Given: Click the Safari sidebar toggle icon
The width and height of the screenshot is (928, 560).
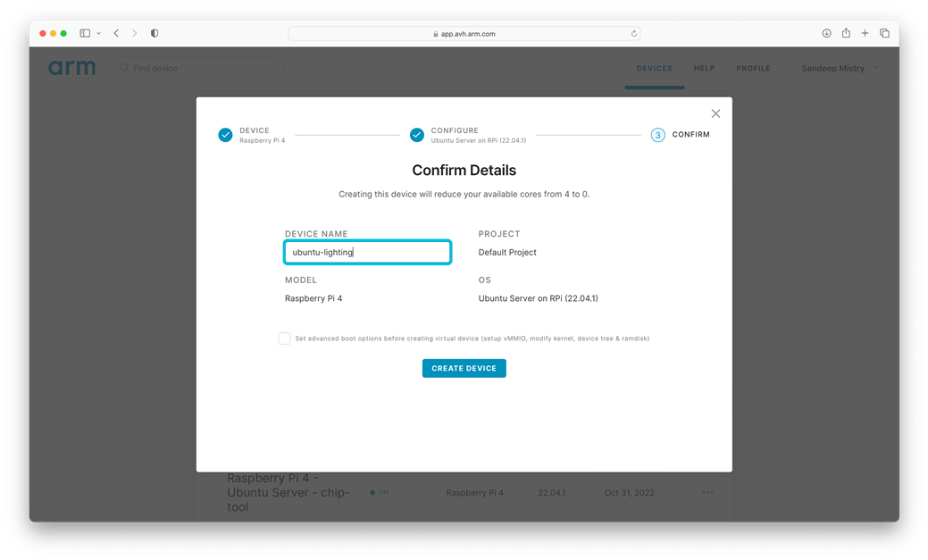Looking at the screenshot, I should pyautogui.click(x=85, y=33).
